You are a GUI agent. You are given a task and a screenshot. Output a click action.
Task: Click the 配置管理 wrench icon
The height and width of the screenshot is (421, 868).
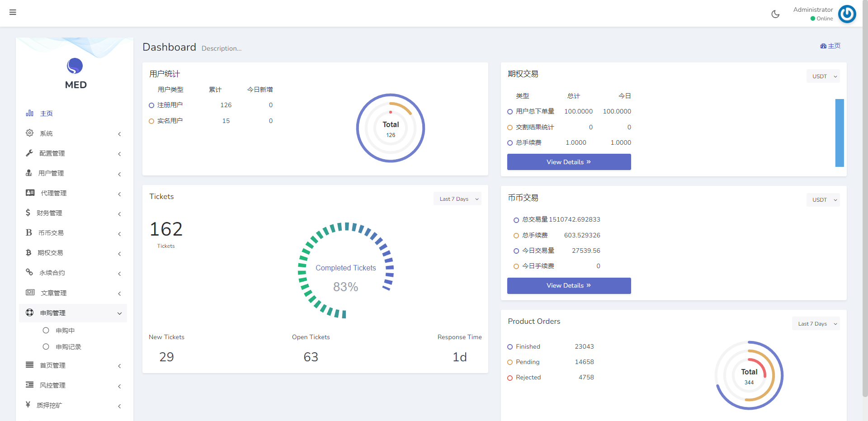(x=30, y=153)
